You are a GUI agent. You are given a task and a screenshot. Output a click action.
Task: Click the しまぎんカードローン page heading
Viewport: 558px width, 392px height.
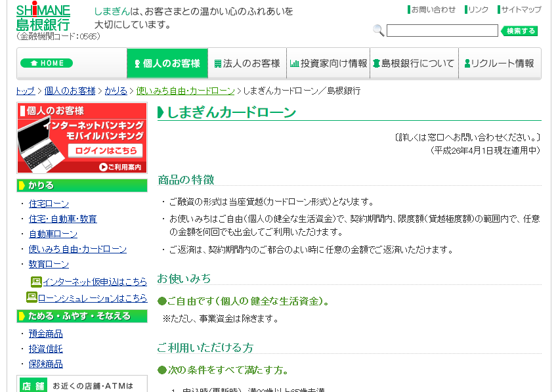(231, 112)
